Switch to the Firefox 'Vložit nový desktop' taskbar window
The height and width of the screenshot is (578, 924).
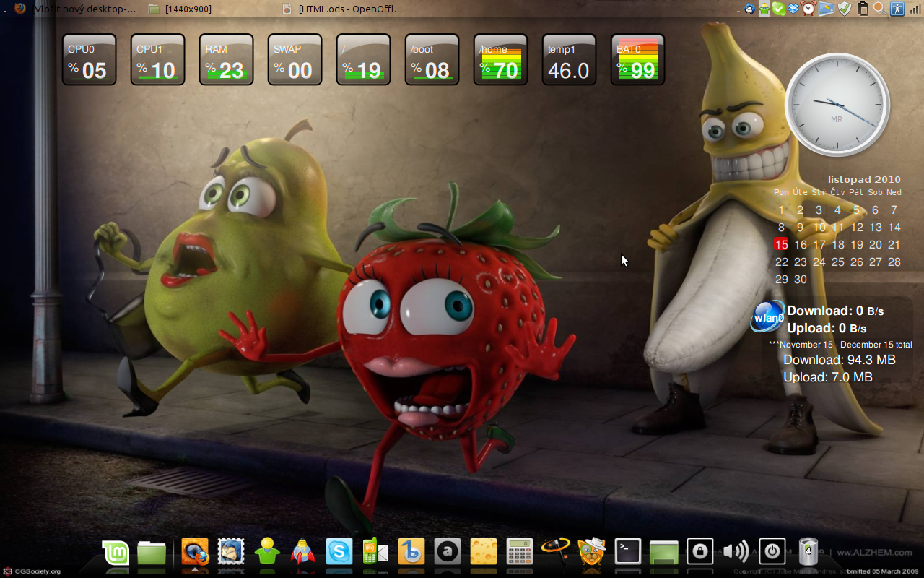pos(75,9)
